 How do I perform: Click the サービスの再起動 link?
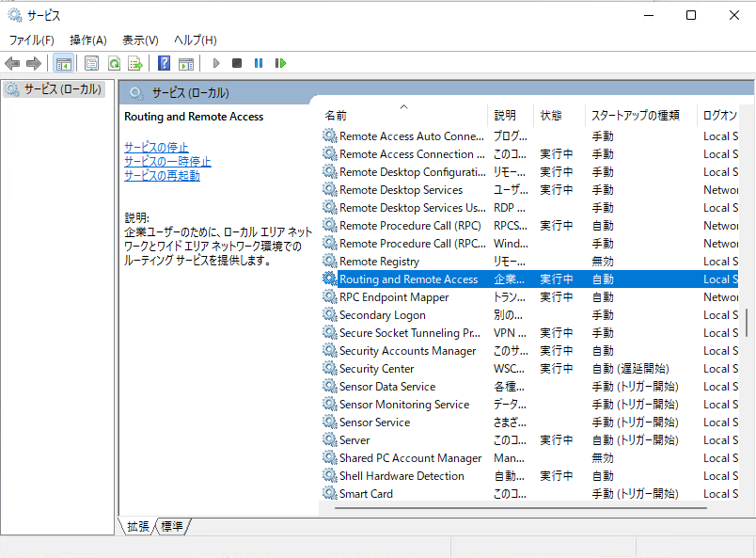162,175
